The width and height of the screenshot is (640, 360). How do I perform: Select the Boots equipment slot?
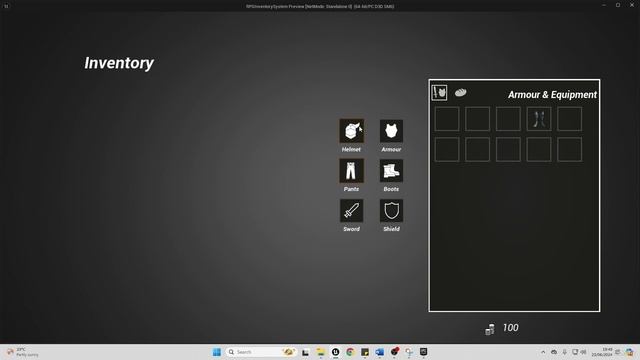[x=391, y=171]
